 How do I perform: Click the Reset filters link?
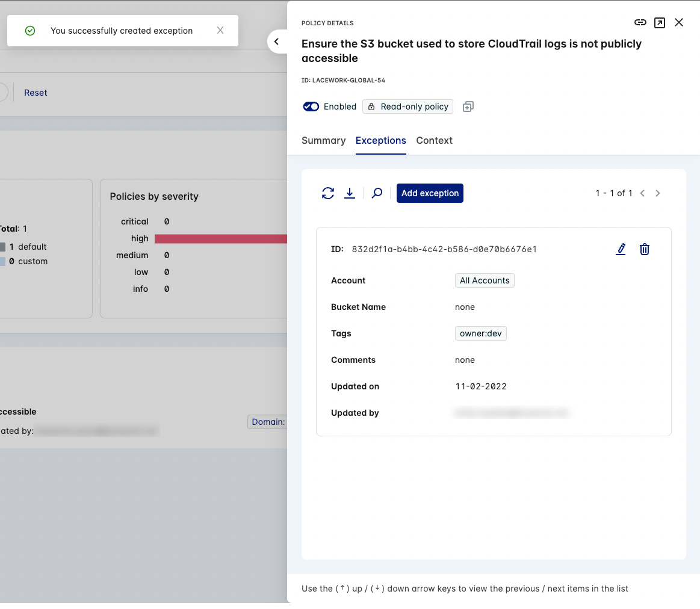pos(36,93)
